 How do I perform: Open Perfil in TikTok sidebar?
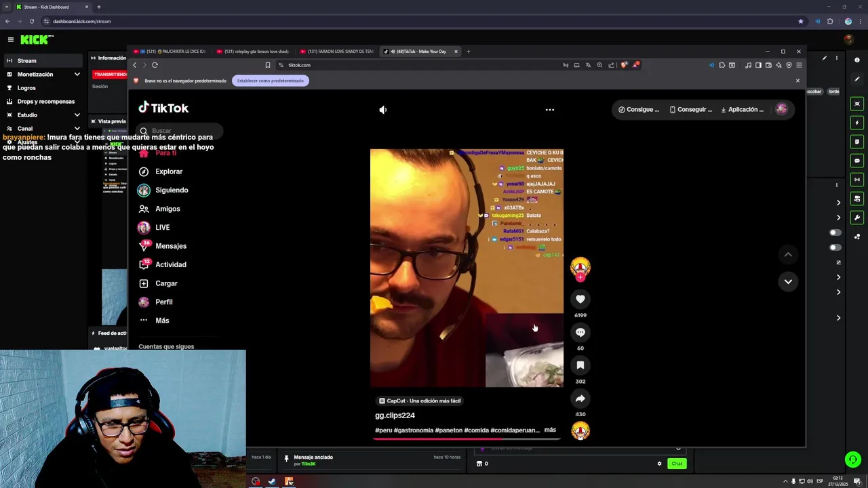point(163,302)
